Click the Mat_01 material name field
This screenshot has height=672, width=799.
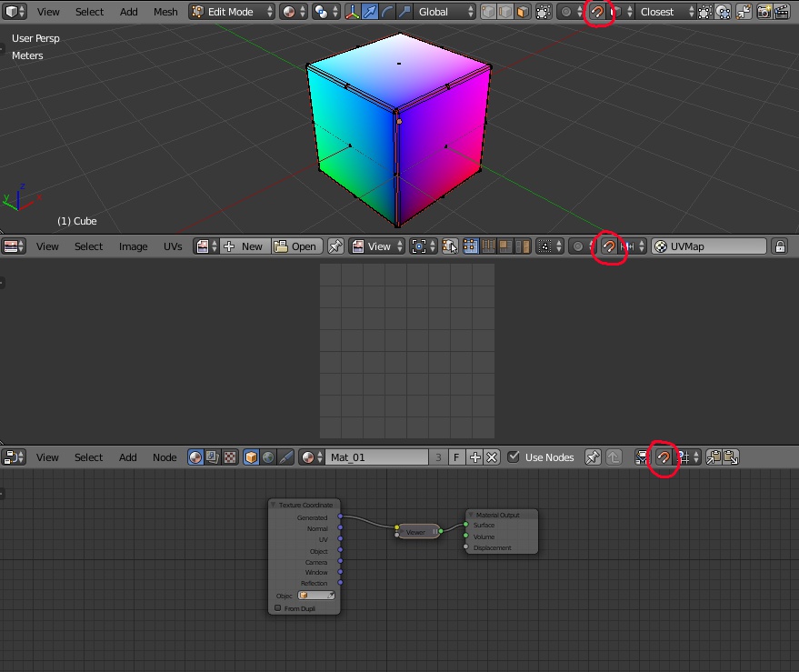377,457
